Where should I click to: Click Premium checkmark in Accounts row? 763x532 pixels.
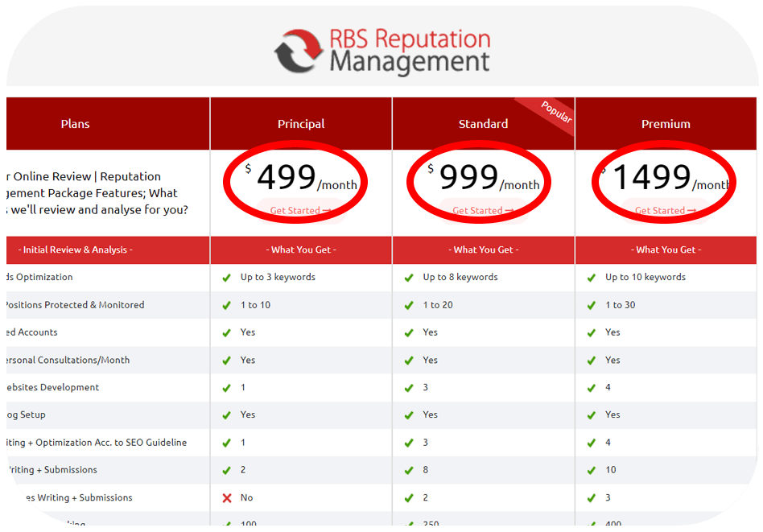(x=592, y=333)
